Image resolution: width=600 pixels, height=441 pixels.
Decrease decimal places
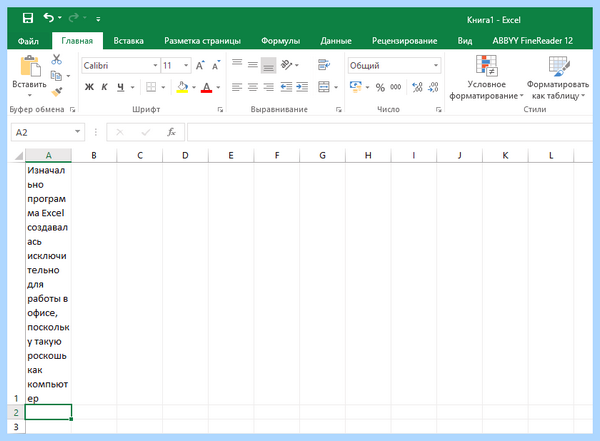433,87
